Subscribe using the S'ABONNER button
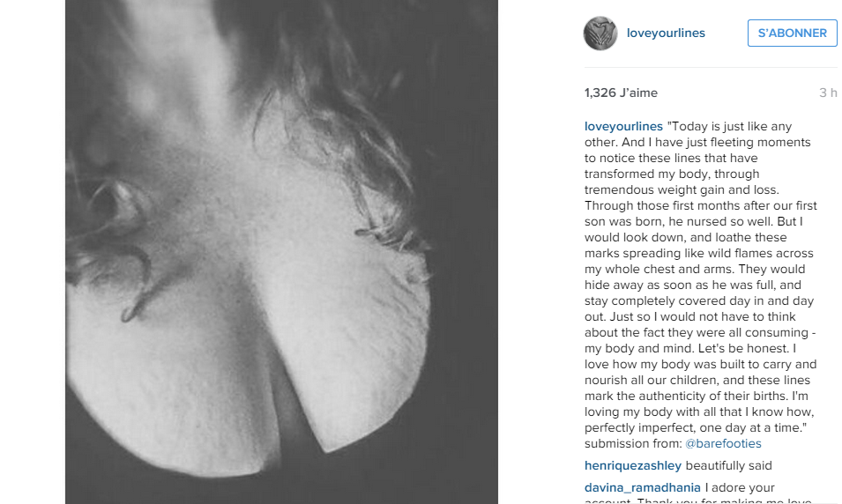 [x=792, y=33]
